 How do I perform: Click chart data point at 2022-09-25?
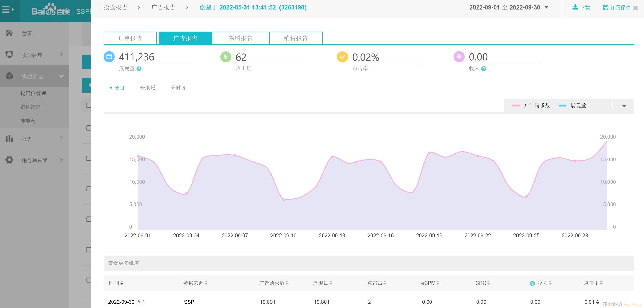526,197
